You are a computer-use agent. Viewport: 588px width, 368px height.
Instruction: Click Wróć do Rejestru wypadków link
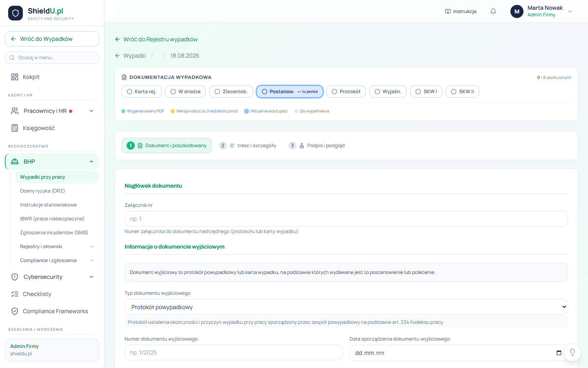pyautogui.click(x=156, y=39)
